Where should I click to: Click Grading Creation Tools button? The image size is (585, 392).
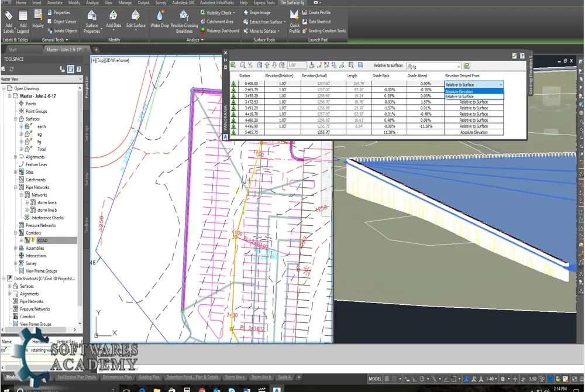[324, 30]
